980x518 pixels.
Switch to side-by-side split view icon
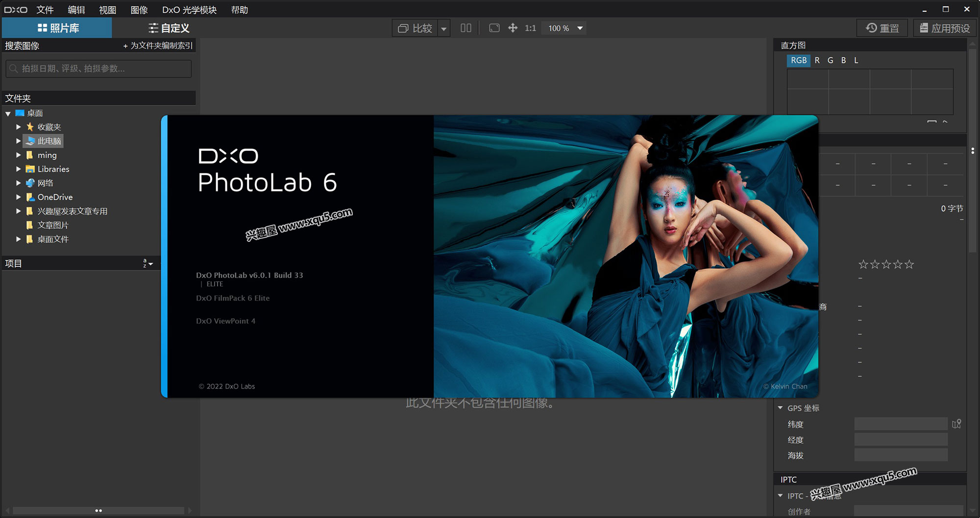pyautogui.click(x=466, y=28)
